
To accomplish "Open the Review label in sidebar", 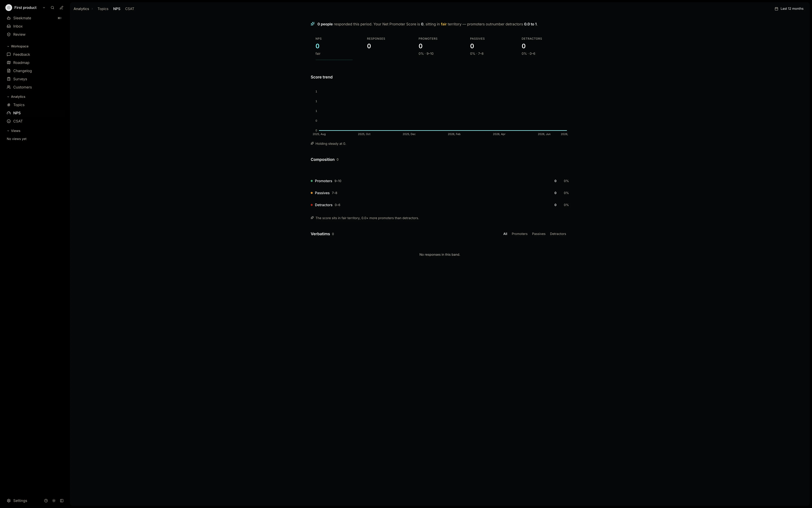I will pos(19,35).
